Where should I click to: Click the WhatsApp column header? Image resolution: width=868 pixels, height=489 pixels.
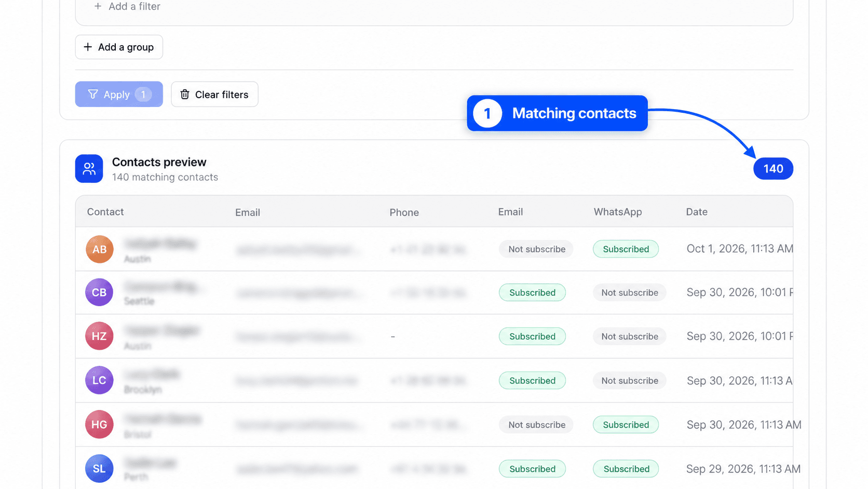point(618,212)
